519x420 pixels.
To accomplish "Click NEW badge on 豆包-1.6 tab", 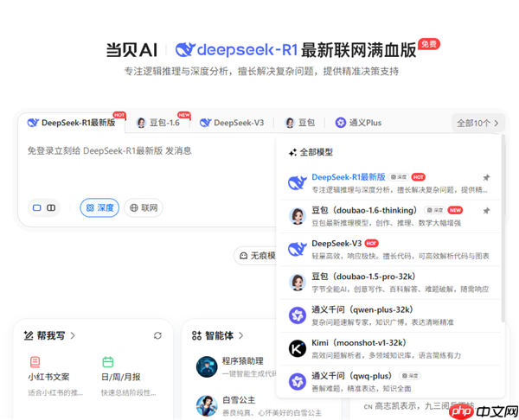I will point(184,115).
